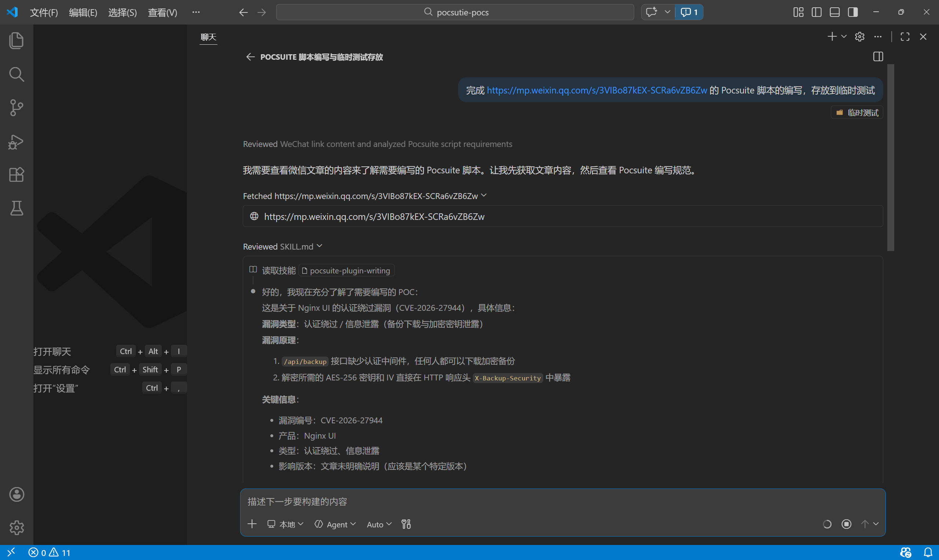Open the chat settings gear

[x=860, y=37]
